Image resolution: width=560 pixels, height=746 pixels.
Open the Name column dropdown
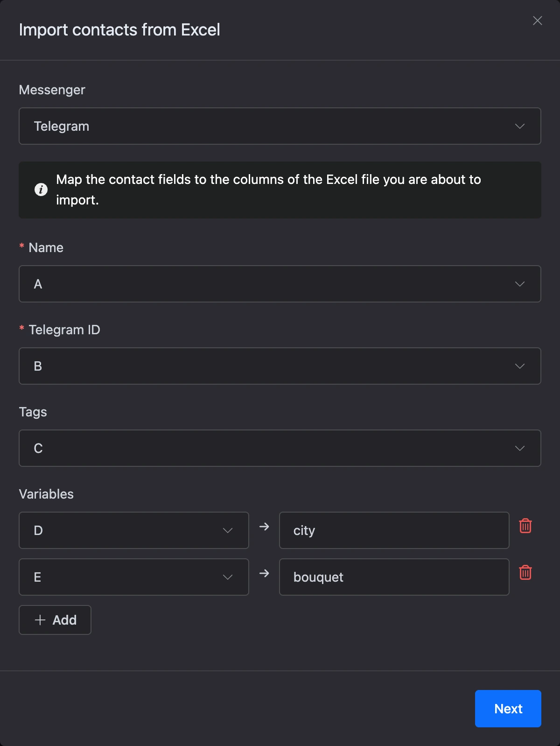(x=280, y=284)
